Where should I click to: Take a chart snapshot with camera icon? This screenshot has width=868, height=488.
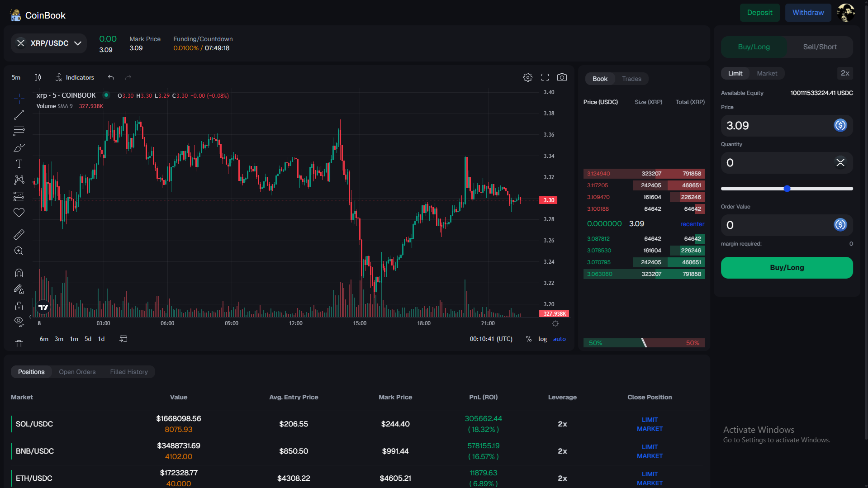[562, 77]
